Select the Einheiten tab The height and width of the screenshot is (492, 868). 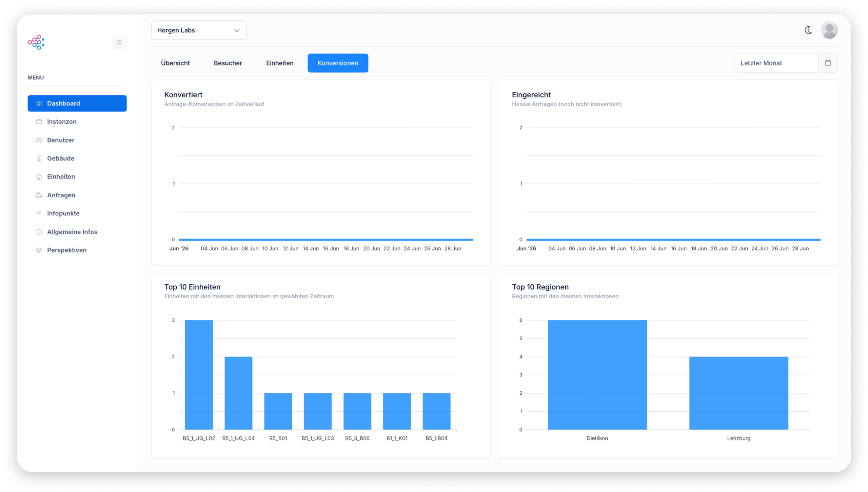tap(280, 63)
